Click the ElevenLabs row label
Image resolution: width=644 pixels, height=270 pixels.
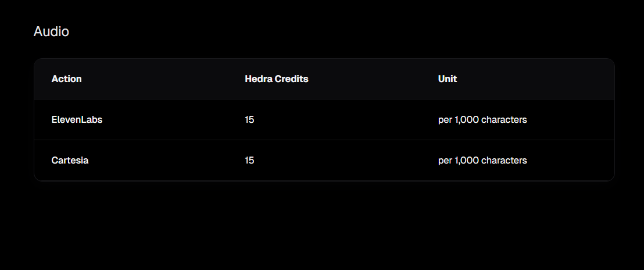(77, 120)
